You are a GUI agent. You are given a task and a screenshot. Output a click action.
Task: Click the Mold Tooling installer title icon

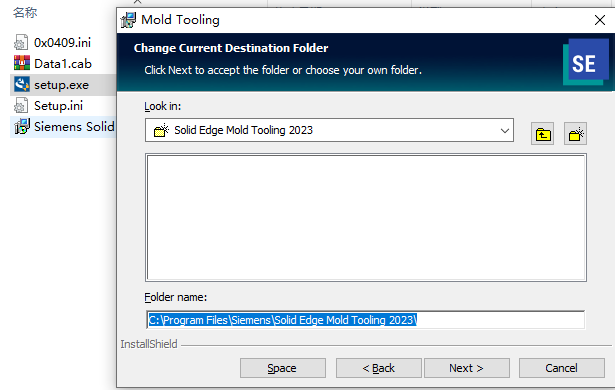[128, 20]
